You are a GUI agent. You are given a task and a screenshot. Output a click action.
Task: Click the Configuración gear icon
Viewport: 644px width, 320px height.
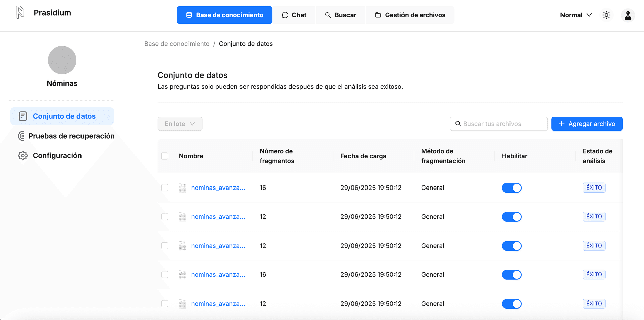pyautogui.click(x=22, y=155)
